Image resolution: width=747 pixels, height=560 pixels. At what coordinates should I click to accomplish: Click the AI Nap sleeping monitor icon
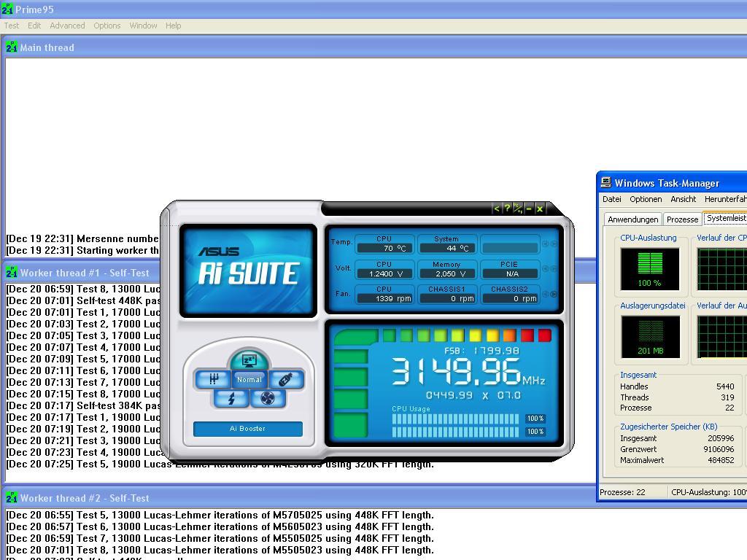[x=249, y=360]
